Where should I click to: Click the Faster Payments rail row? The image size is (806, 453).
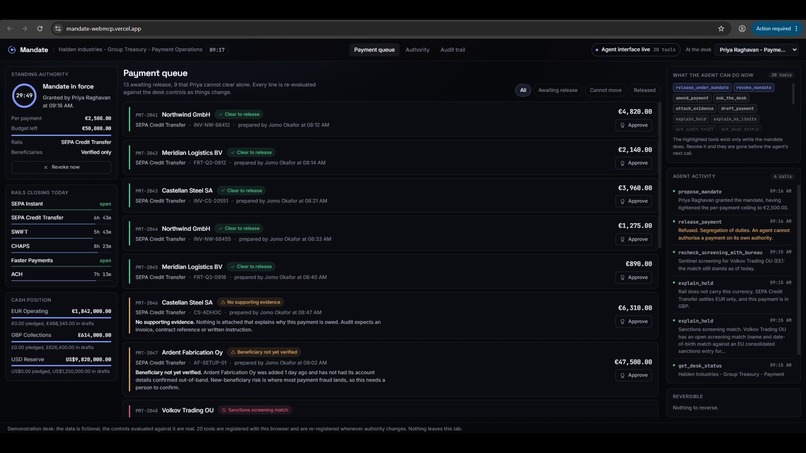61,261
